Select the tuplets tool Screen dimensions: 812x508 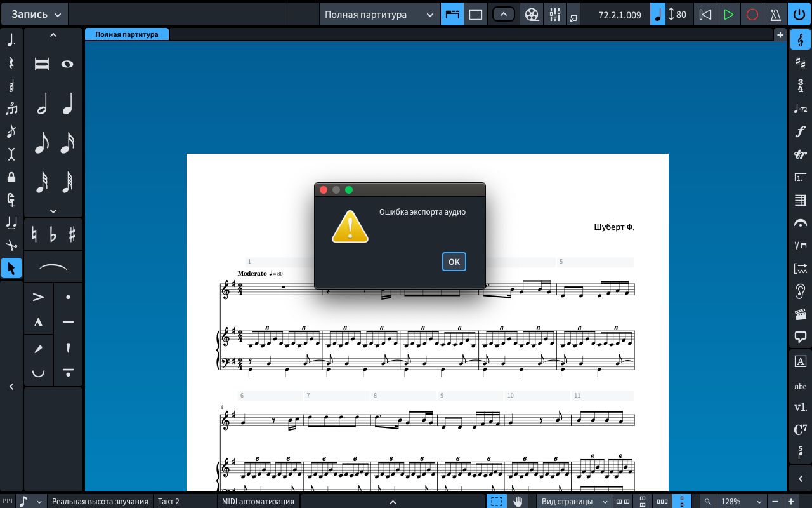tap(11, 109)
